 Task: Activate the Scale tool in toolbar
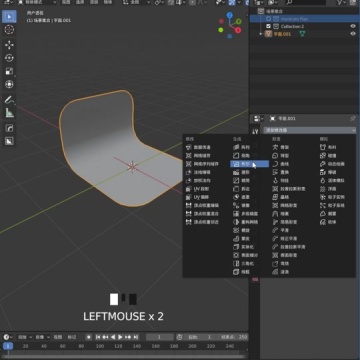pyautogui.click(x=9, y=71)
